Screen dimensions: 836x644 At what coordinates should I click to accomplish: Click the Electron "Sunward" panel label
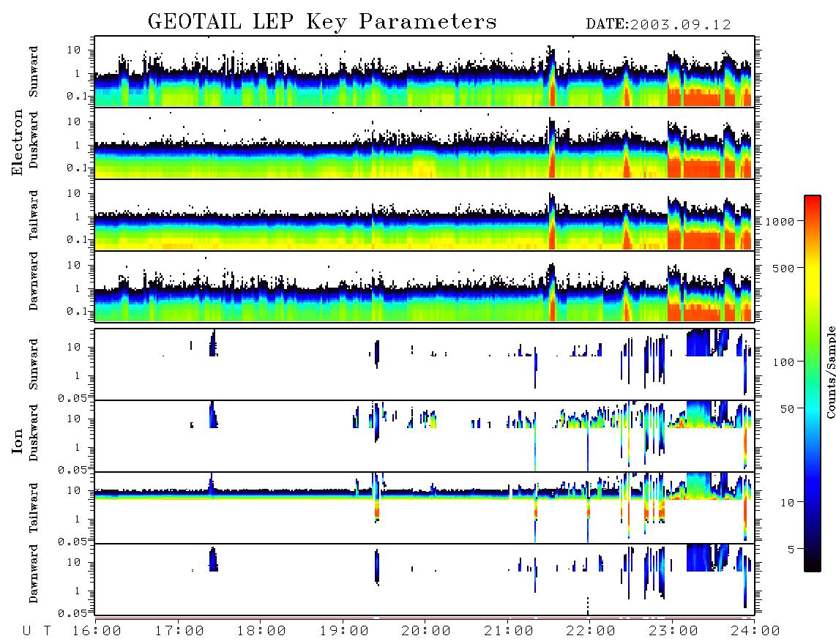point(34,72)
